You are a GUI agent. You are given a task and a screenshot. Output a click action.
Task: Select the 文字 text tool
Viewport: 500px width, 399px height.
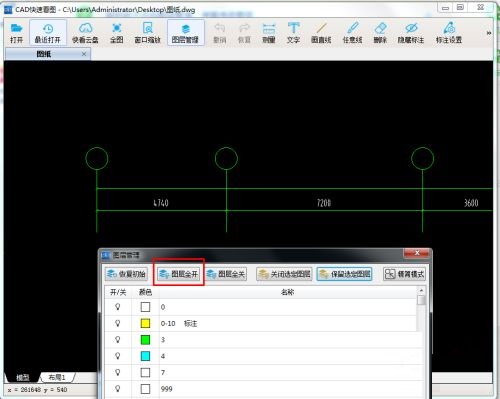(293, 33)
